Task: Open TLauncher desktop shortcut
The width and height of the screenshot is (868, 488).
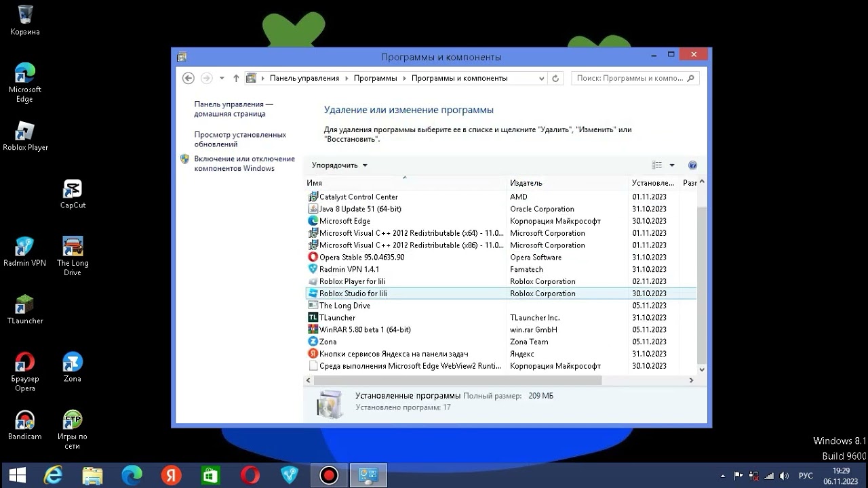Action: click(25, 310)
